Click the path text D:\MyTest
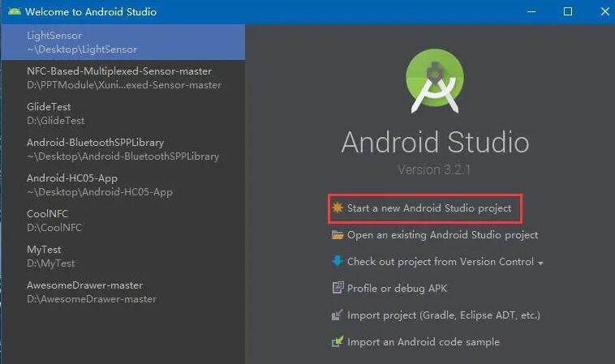Image resolution: width=615 pixels, height=364 pixels. coord(50,263)
